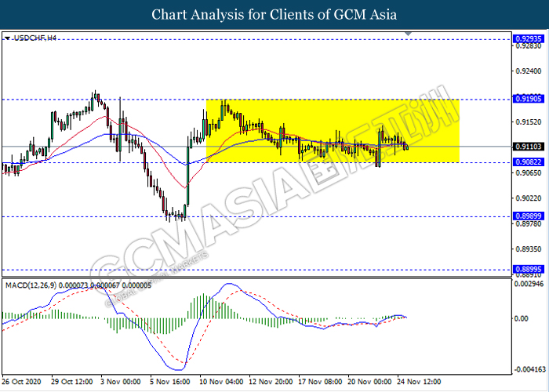Click the MACD 0.002946 scale value
Image resolution: width=549 pixels, height=392 pixels.
[529, 284]
